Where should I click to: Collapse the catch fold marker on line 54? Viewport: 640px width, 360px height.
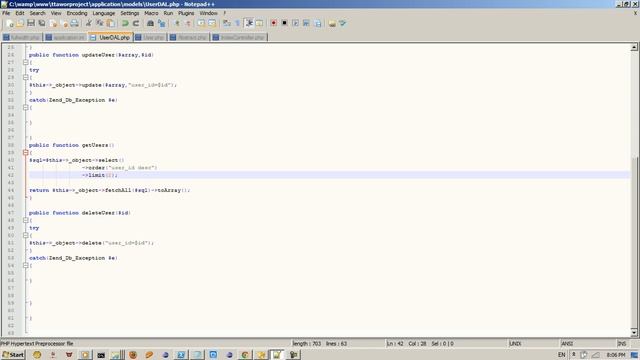tap(25, 266)
